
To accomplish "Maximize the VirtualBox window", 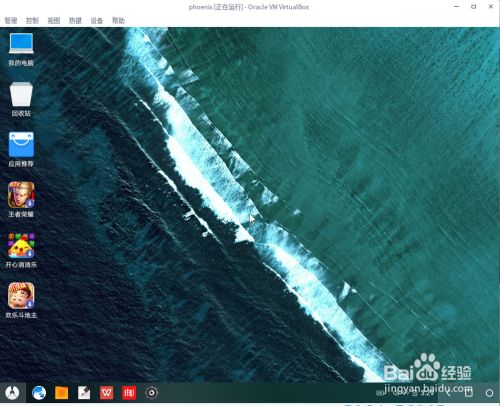I will [x=474, y=7].
